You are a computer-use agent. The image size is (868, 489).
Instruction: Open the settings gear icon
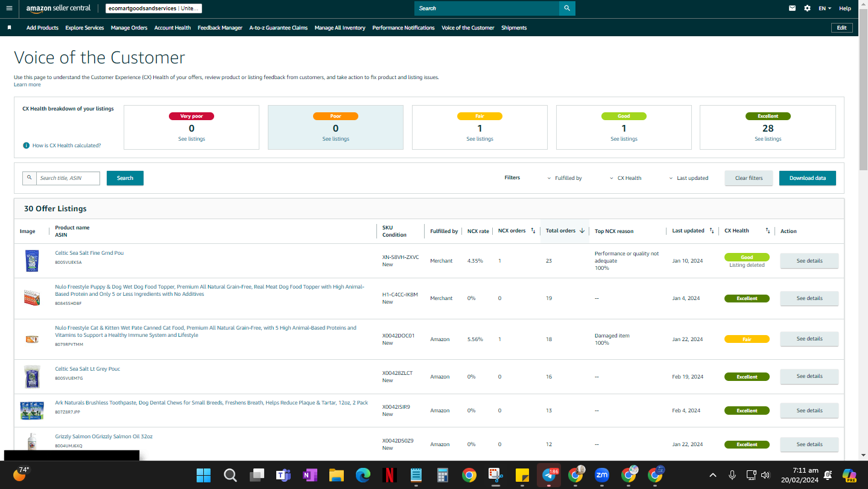[808, 8]
